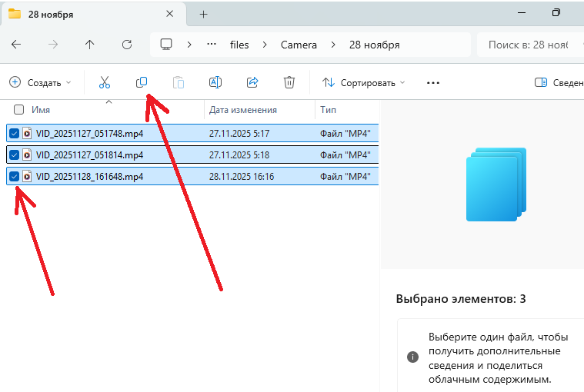Screen dimensions: 584x392
Task: Click the search box Поиск в: 28 ноября
Action: click(530, 45)
